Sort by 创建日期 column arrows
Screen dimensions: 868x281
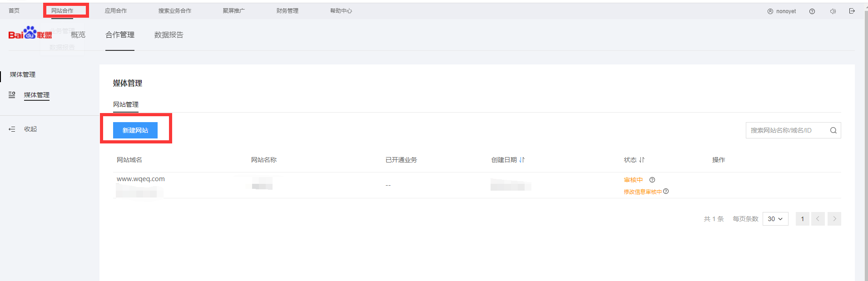522,160
